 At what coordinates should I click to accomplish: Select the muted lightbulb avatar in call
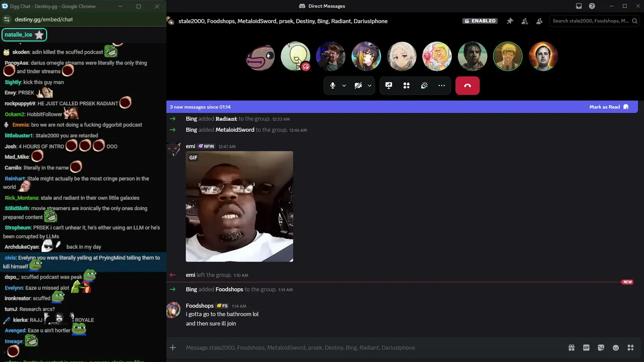(295, 56)
